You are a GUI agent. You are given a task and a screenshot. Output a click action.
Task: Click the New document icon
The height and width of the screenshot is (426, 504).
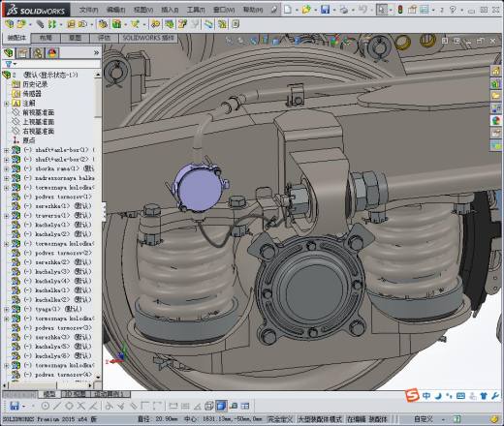[x=287, y=10]
